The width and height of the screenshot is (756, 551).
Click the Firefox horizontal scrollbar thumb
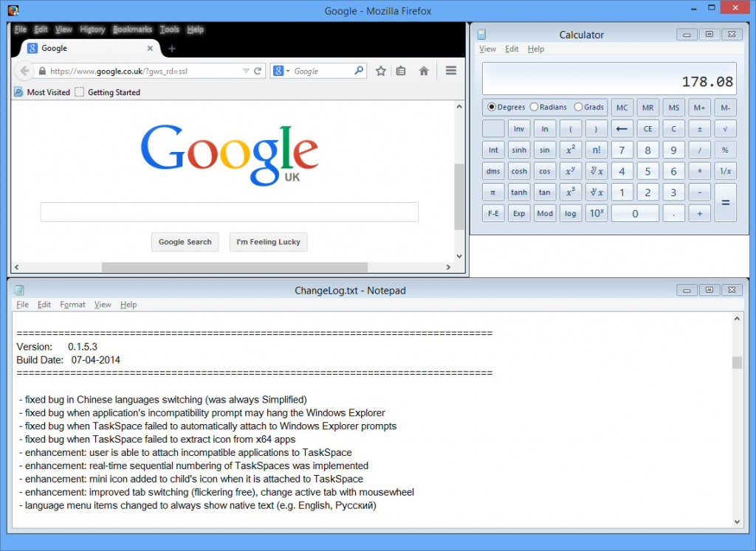click(x=234, y=267)
